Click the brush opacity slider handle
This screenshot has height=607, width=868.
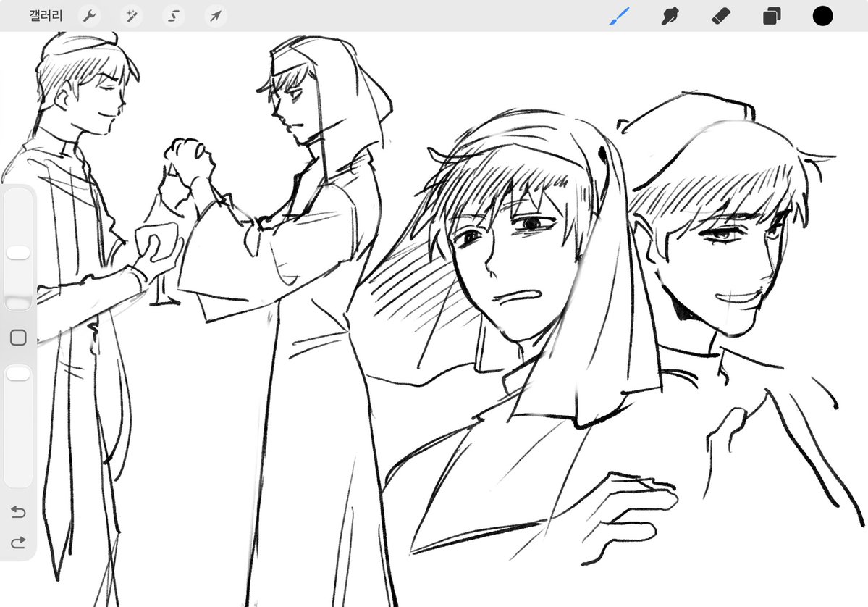point(18,374)
